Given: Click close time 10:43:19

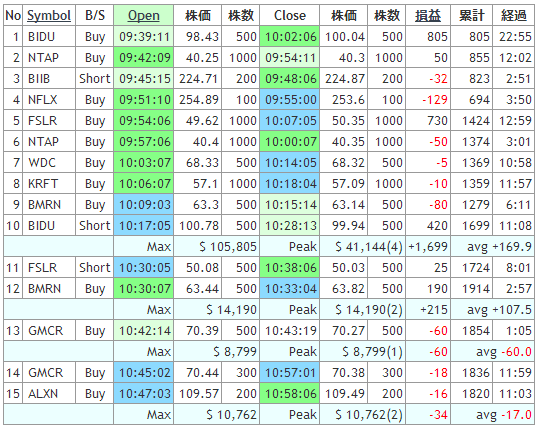Looking at the screenshot, I should (290, 331).
